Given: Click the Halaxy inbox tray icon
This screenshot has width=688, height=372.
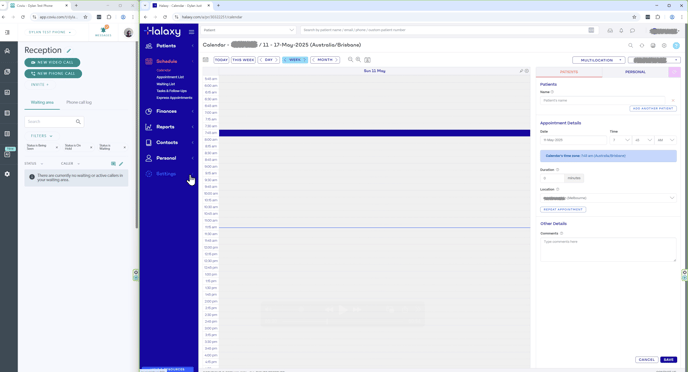Looking at the screenshot, I should click(x=610, y=30).
